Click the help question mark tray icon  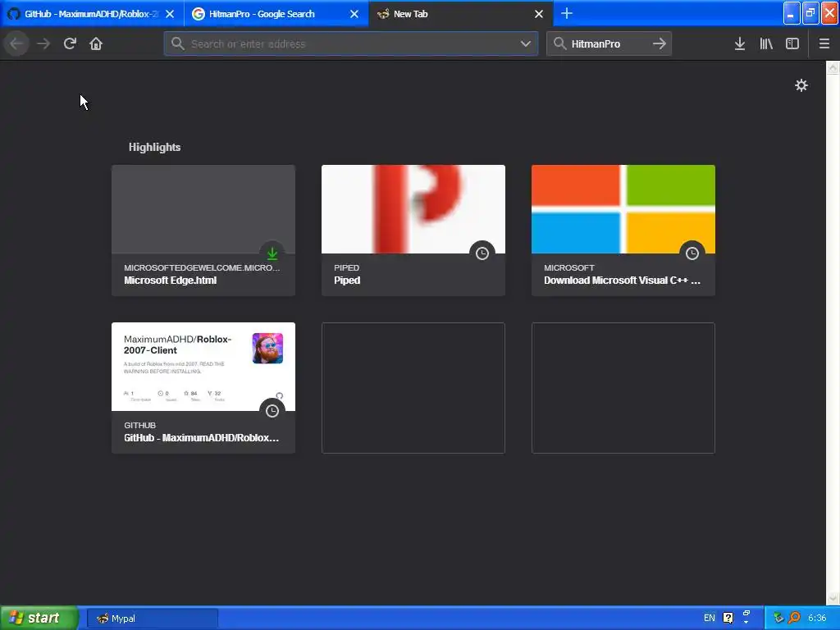(728, 619)
